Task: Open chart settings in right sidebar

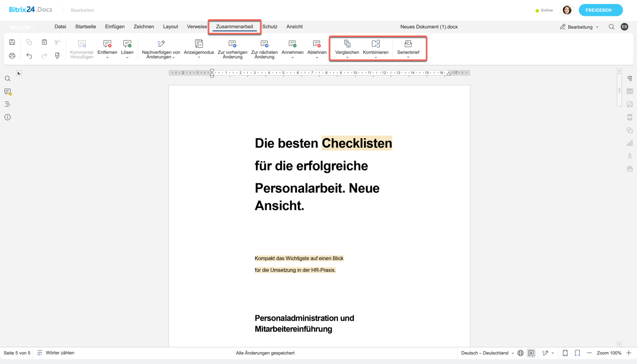Action: pyautogui.click(x=630, y=143)
